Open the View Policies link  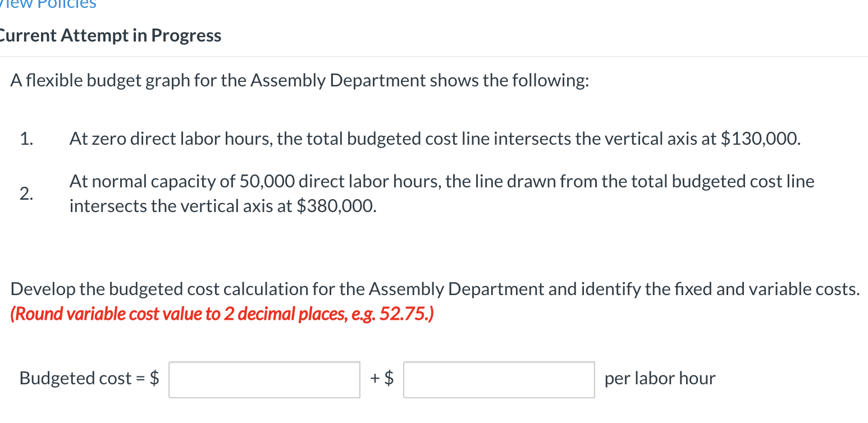[48, 4]
